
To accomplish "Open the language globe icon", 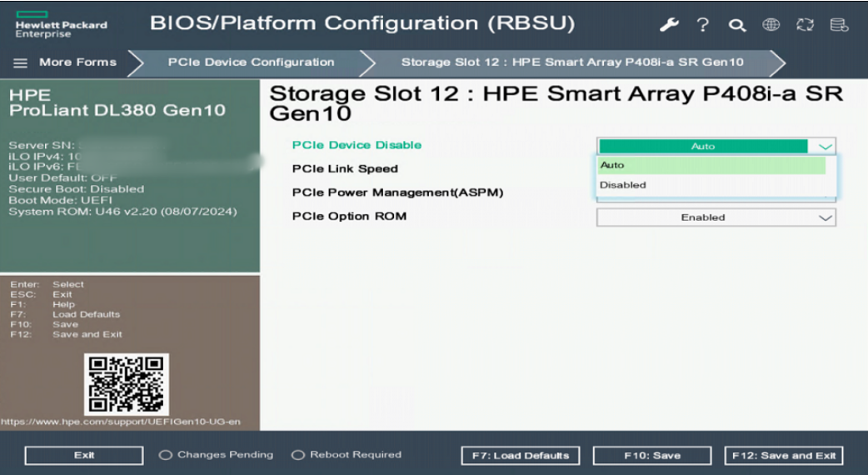I will (771, 25).
